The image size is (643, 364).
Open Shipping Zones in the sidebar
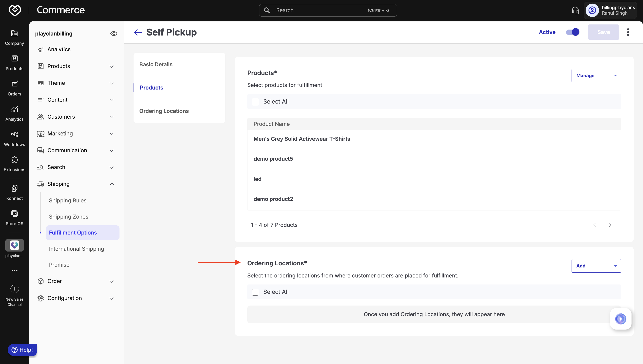tap(68, 216)
